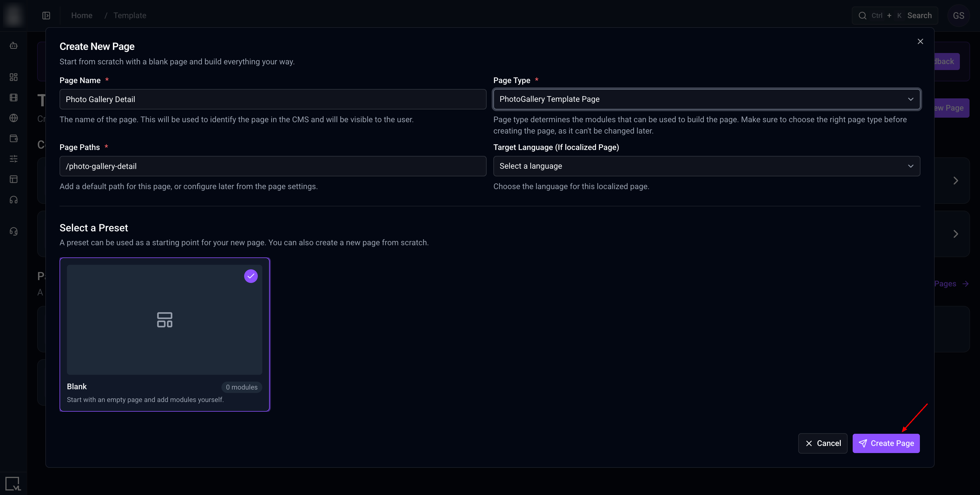Go to Home breadcrumb
980x495 pixels.
(x=82, y=16)
